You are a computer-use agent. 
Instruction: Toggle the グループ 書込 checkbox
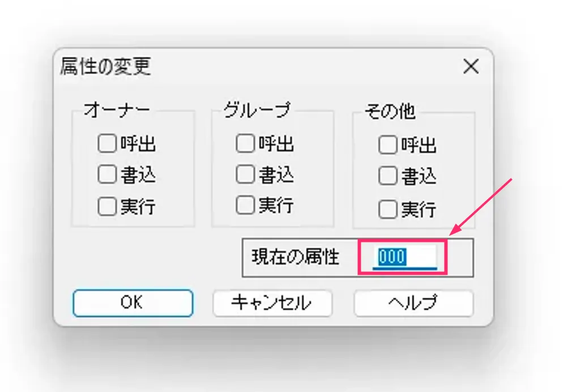point(245,174)
